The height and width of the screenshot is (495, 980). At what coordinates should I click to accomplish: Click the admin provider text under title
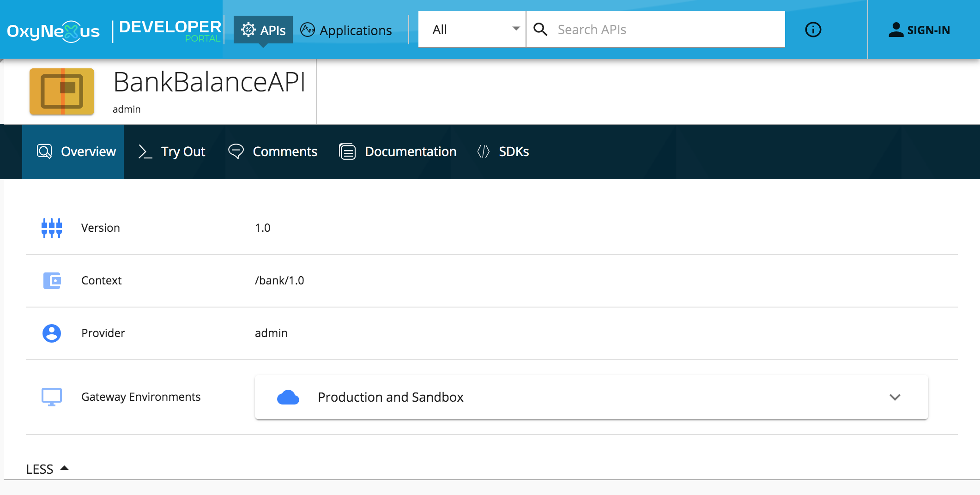point(127,109)
